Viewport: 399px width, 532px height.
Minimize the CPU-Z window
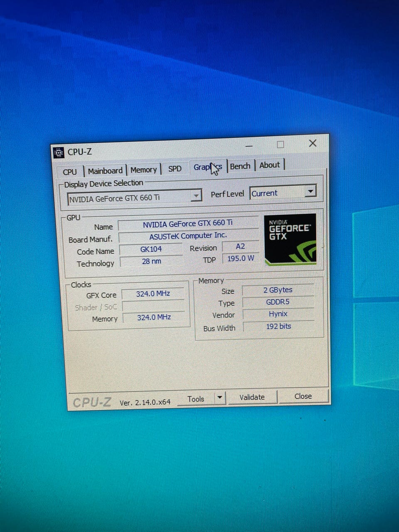pos(249,146)
